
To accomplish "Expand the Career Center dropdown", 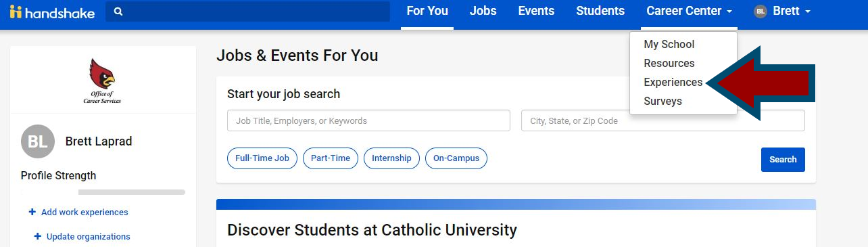I will click(x=689, y=12).
